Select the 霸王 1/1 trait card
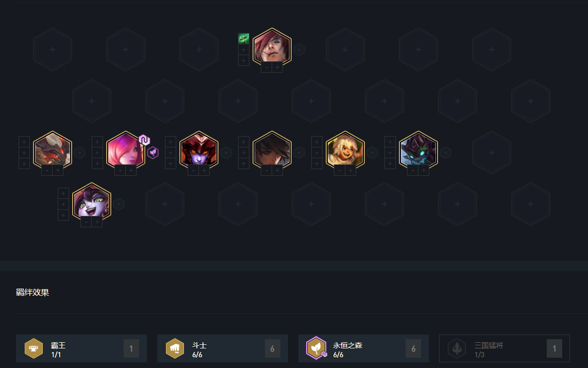Screen dimensions: 588x368 click(81, 348)
